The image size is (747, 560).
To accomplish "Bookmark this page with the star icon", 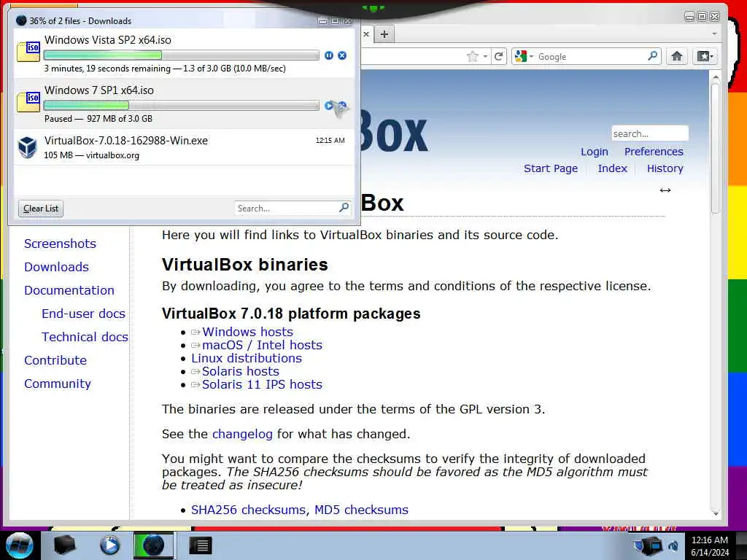I will (x=472, y=57).
